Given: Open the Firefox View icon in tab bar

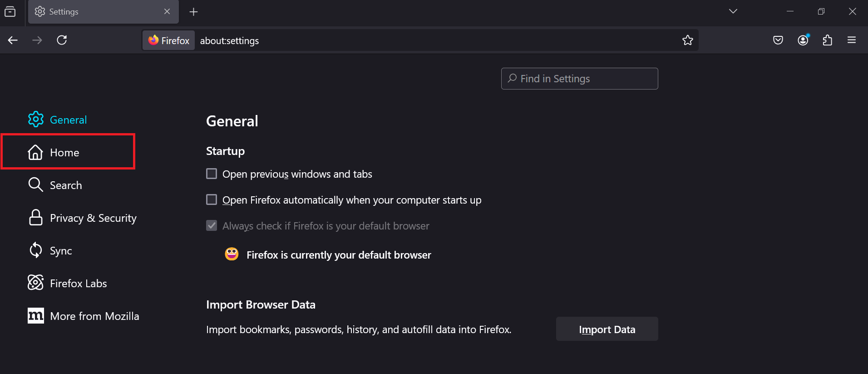Looking at the screenshot, I should click(10, 12).
